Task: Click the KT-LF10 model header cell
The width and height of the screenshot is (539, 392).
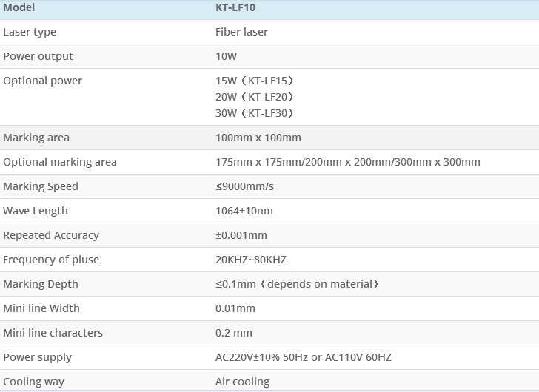Action: pyautogui.click(x=235, y=8)
